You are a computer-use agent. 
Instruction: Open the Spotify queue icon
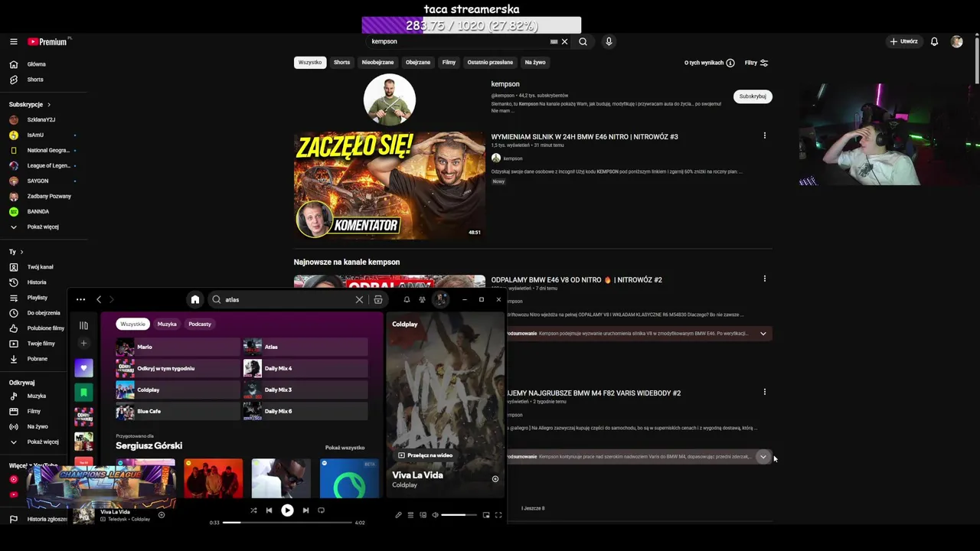click(410, 515)
